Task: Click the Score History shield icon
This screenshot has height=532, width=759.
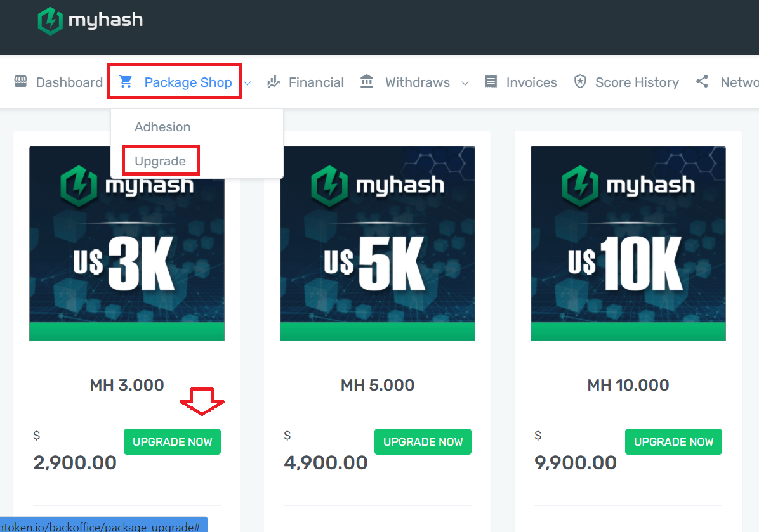Action: click(580, 81)
